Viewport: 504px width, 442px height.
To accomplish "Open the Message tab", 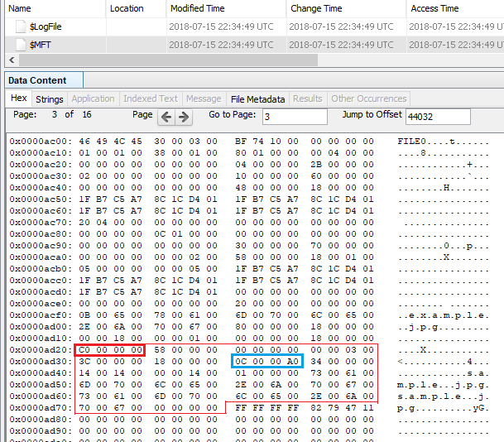I will (204, 98).
